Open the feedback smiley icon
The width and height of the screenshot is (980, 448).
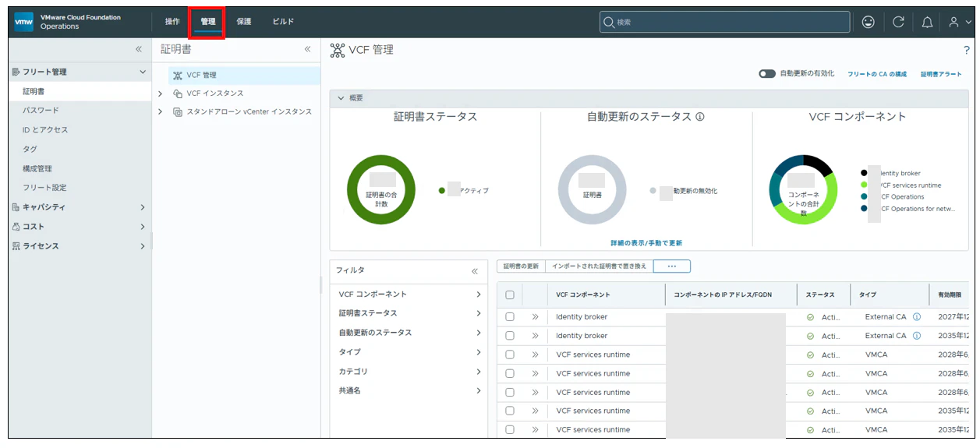pyautogui.click(x=868, y=22)
